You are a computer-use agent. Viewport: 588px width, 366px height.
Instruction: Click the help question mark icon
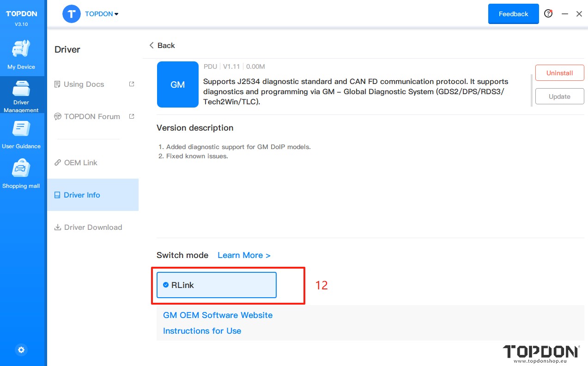point(548,14)
